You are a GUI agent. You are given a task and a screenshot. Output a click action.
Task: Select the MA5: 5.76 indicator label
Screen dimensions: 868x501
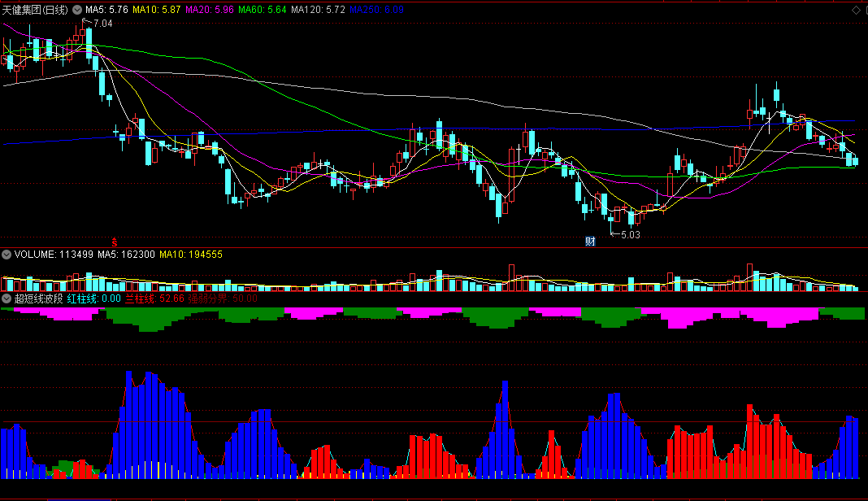coord(106,10)
